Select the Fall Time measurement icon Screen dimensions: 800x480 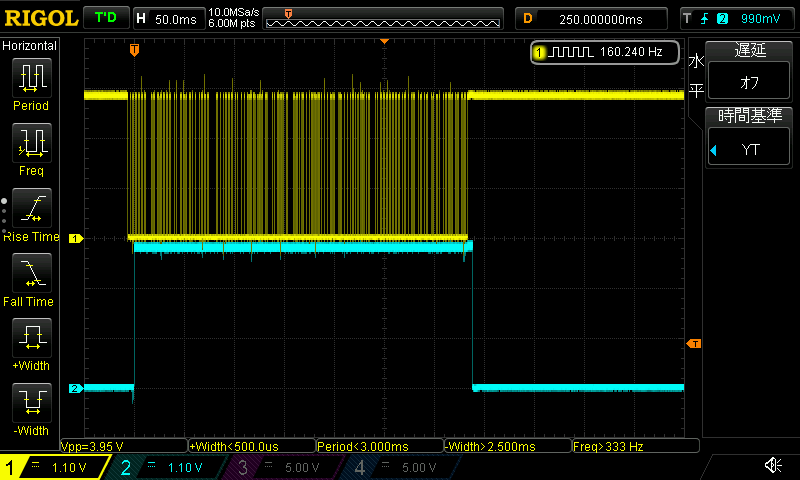coord(32,273)
